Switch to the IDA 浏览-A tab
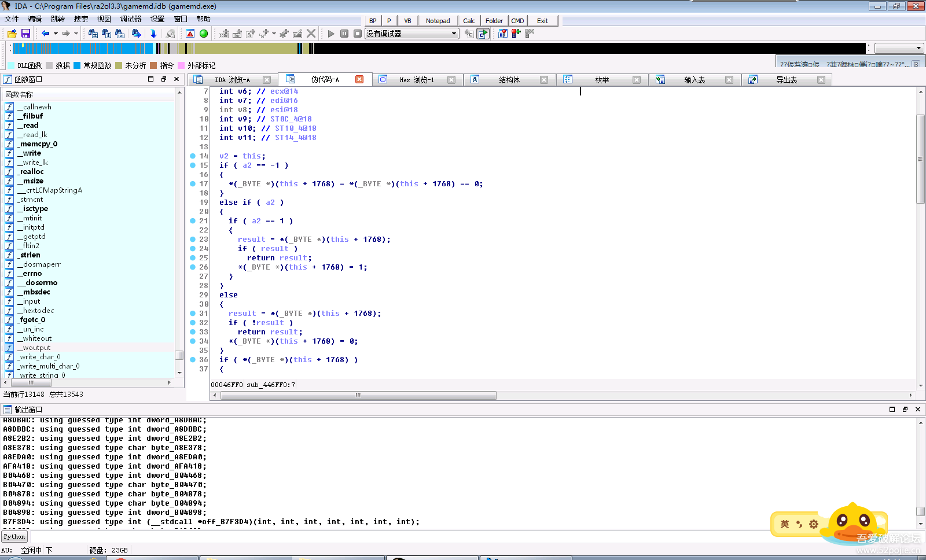The image size is (926, 560). (232, 80)
